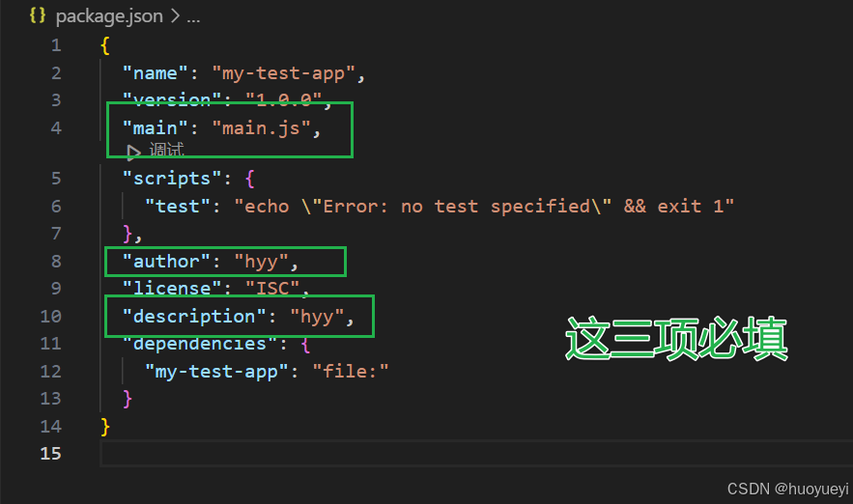Image resolution: width=853 pixels, height=504 pixels.
Task: Click the "test" key on line 6
Action: 178,207
